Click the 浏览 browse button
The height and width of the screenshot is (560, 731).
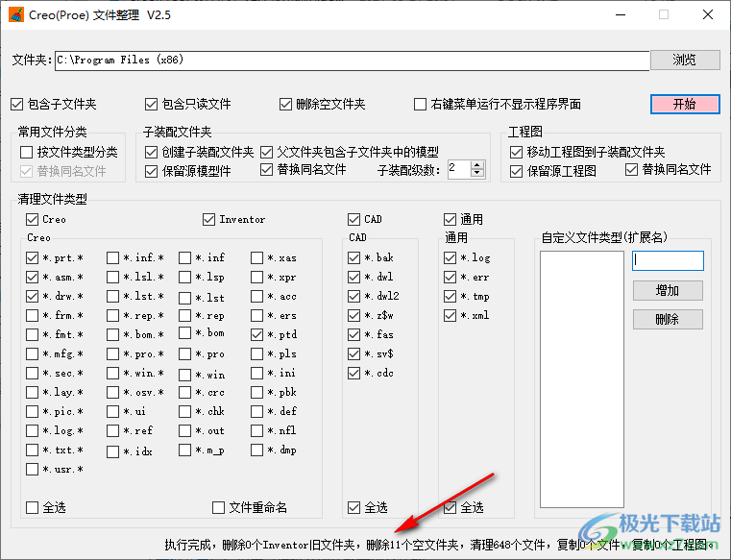pos(685,60)
